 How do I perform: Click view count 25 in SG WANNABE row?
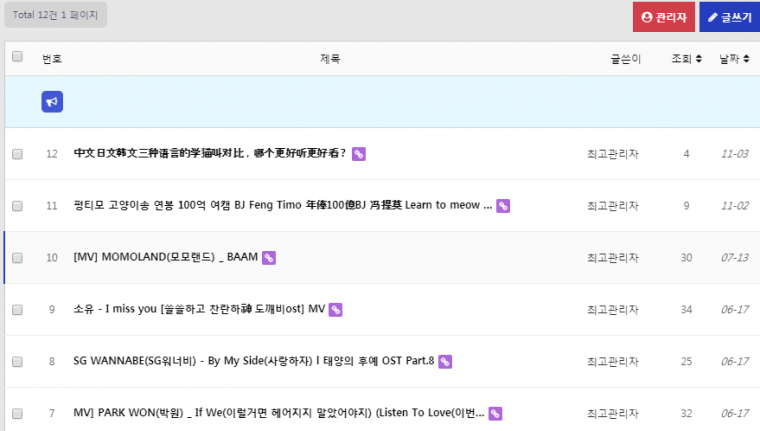(x=686, y=362)
